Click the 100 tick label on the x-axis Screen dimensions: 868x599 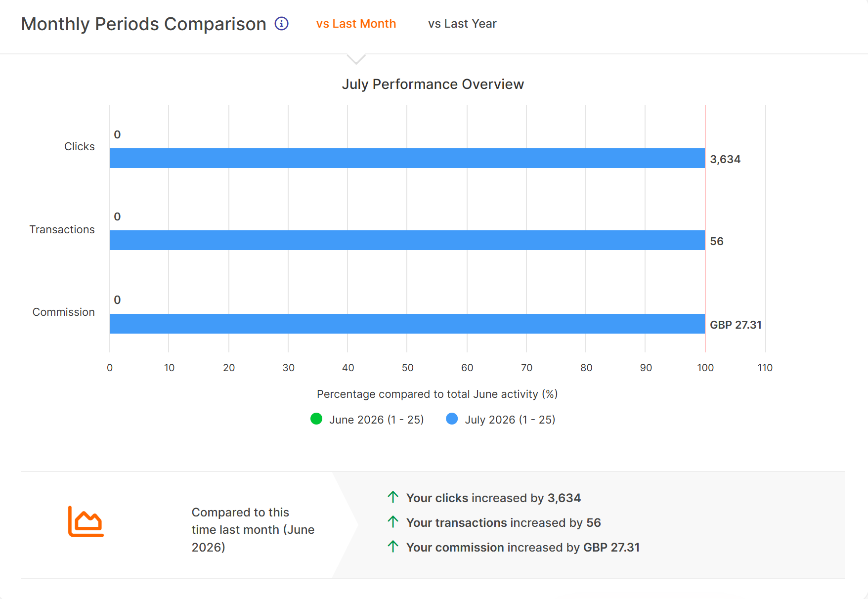pyautogui.click(x=705, y=367)
